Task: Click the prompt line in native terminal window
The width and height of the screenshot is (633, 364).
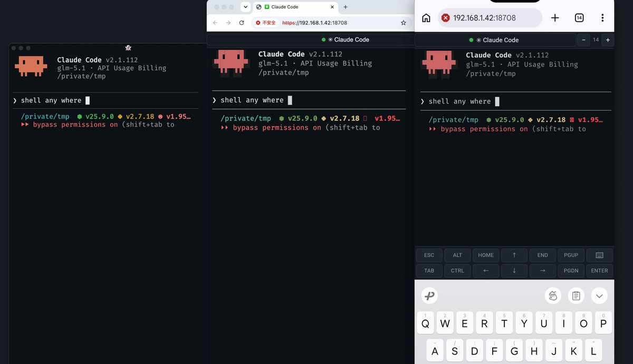Action: [105, 100]
